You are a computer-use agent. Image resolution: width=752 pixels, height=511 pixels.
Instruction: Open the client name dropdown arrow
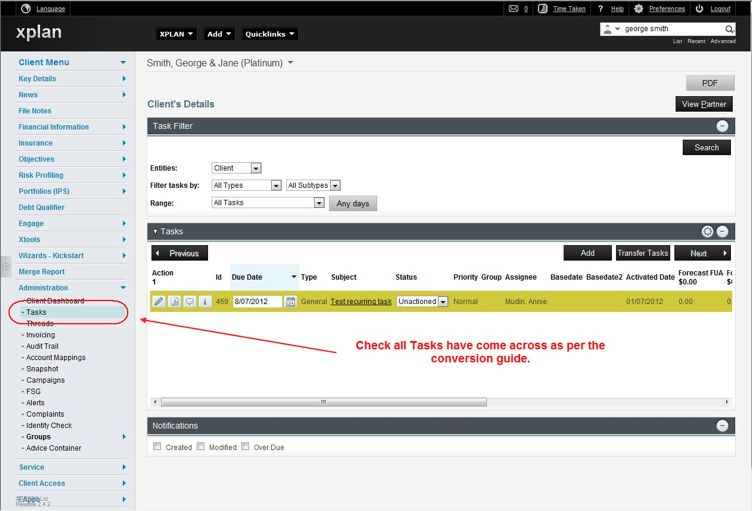click(290, 63)
